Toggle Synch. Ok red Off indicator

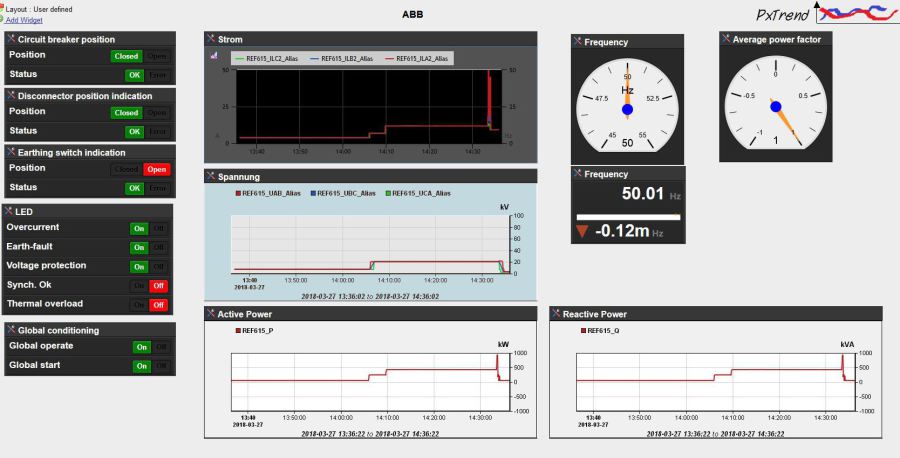pos(158,285)
